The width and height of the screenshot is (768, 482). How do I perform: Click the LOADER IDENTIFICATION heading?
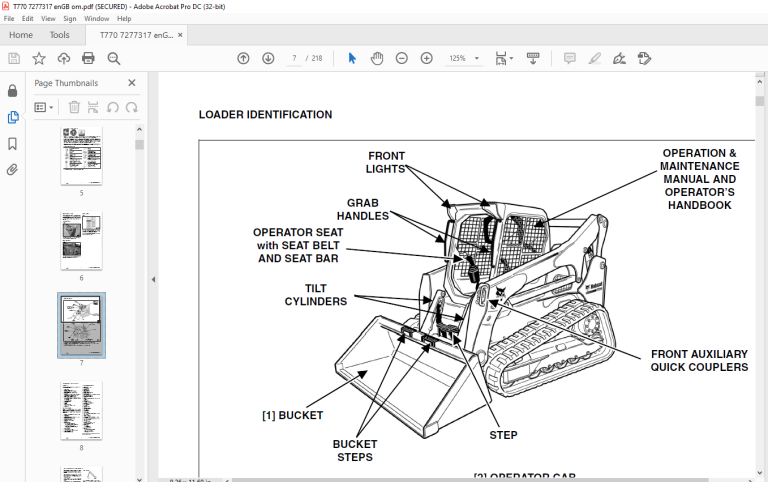pos(265,115)
